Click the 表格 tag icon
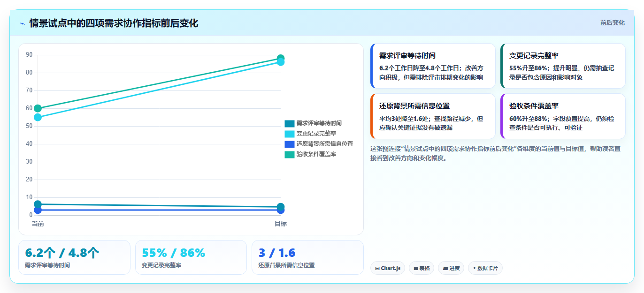 point(416,269)
